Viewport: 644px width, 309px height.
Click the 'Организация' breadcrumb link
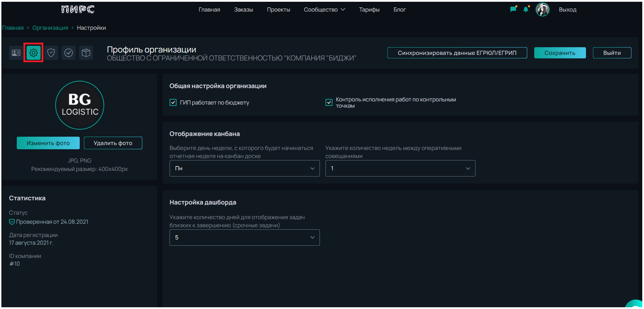pyautogui.click(x=50, y=28)
